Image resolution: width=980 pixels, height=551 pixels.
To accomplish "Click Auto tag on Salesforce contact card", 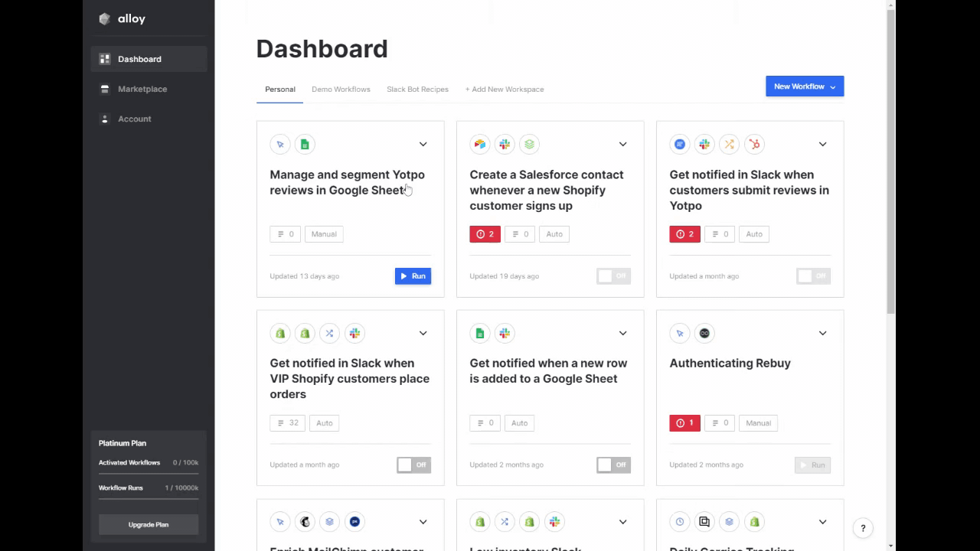I will 554,234.
